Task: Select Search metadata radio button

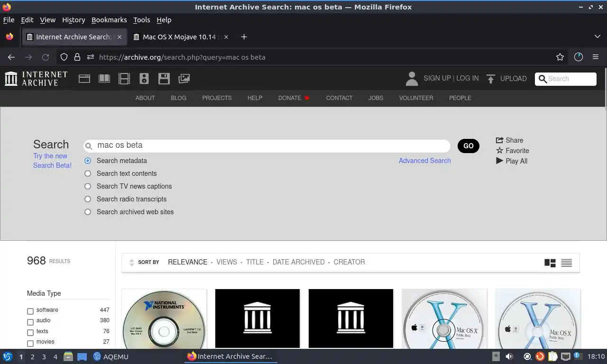Action: [88, 161]
